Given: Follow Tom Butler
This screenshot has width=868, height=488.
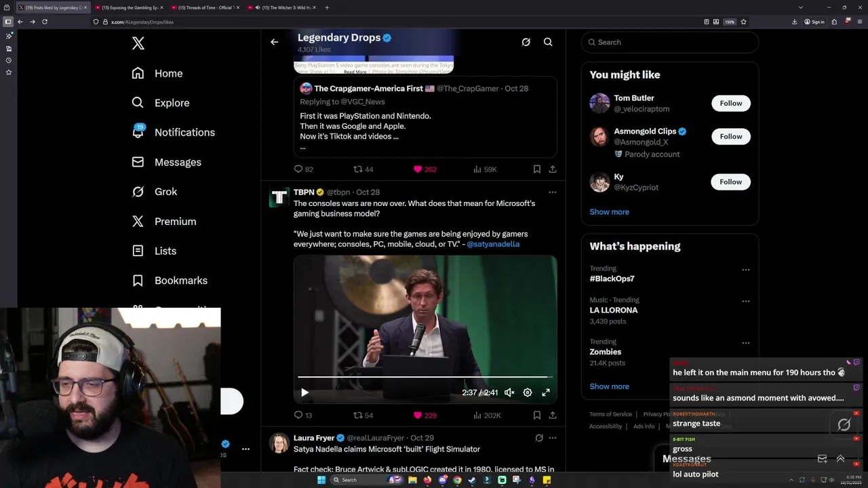Looking at the screenshot, I should point(730,103).
